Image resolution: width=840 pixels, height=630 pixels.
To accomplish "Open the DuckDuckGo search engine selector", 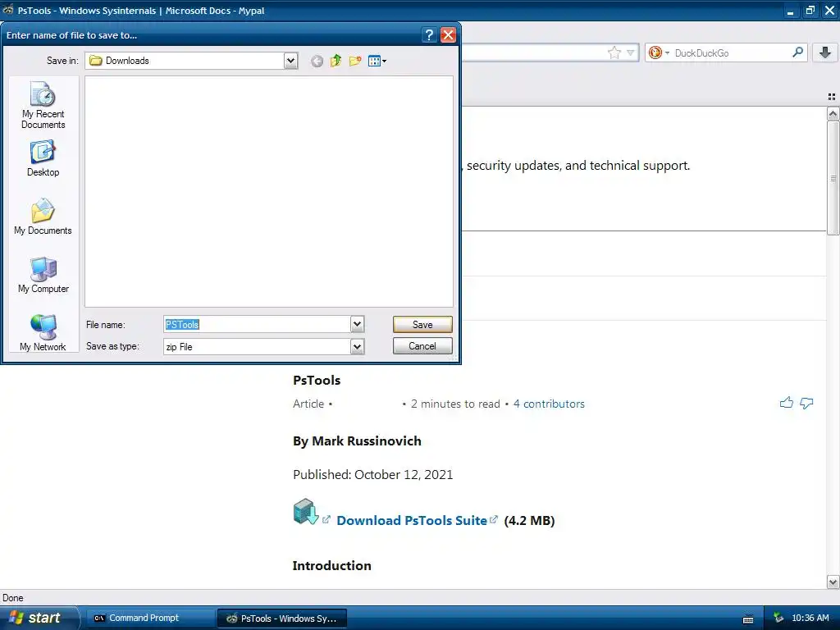I will tap(659, 52).
